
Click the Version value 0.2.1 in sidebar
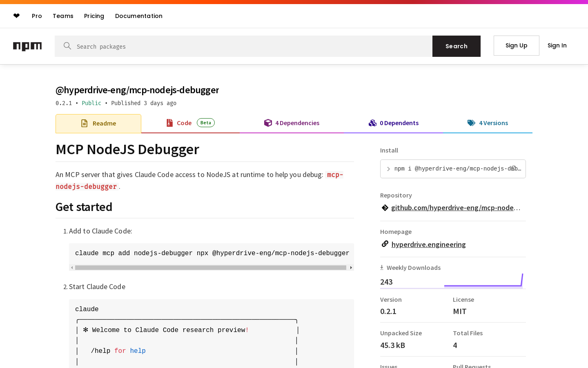coord(388,311)
